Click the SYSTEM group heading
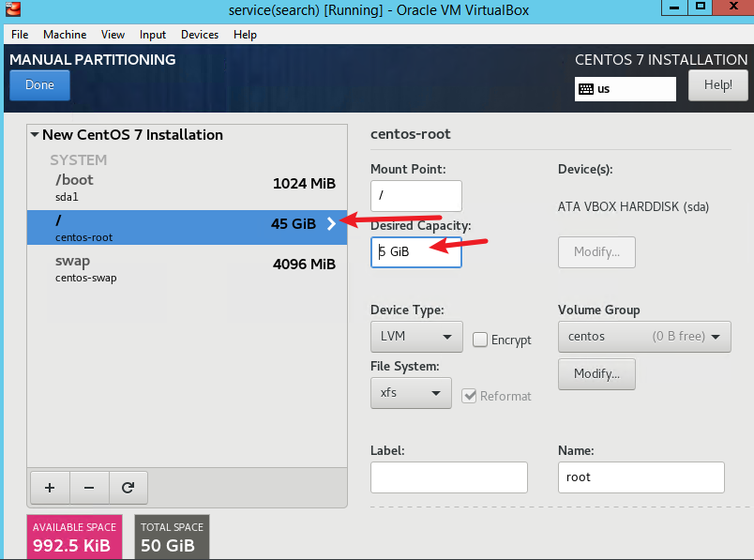754x560 pixels. (x=79, y=159)
